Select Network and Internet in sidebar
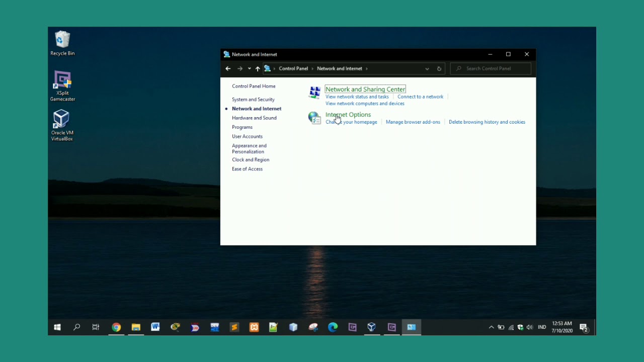The image size is (644, 362). [x=257, y=109]
